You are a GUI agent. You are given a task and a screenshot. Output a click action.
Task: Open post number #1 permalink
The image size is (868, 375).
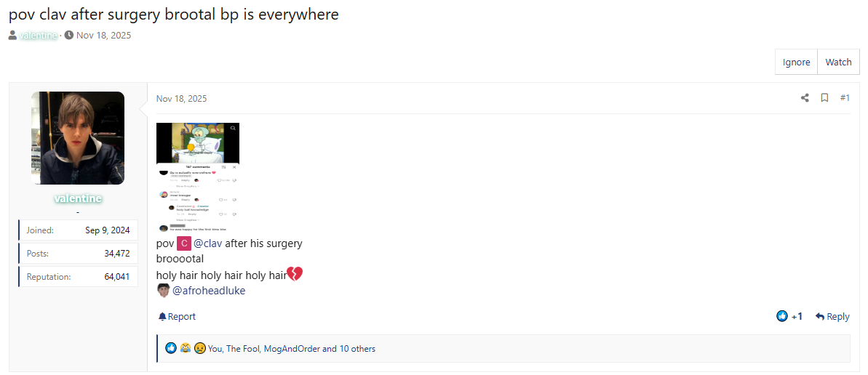coord(845,98)
